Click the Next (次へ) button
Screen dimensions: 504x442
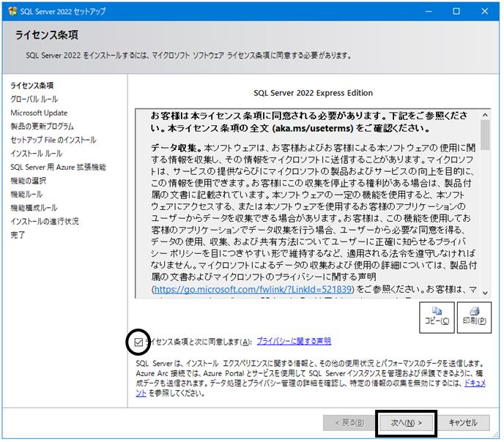point(406,423)
